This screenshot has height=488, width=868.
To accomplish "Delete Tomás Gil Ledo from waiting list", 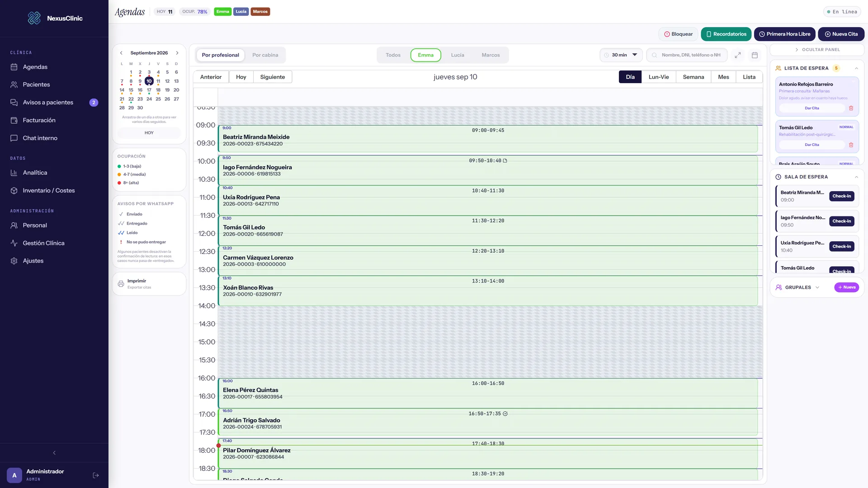I will pyautogui.click(x=851, y=145).
